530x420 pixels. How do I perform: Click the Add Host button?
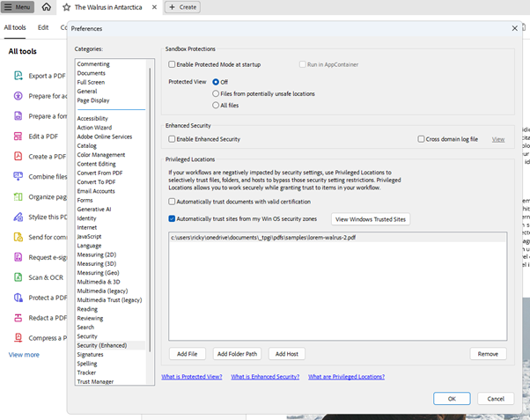[x=287, y=354]
